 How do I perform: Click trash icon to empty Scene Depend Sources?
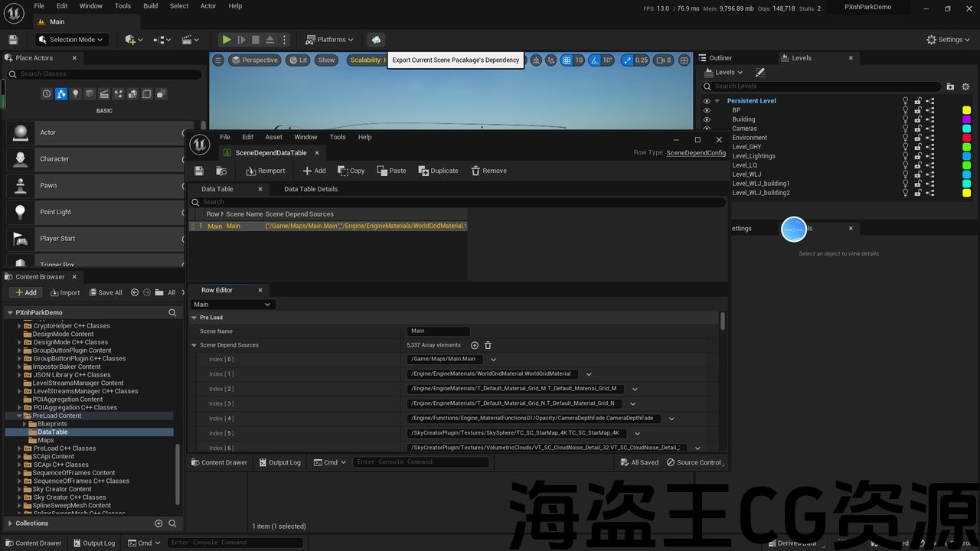click(488, 345)
